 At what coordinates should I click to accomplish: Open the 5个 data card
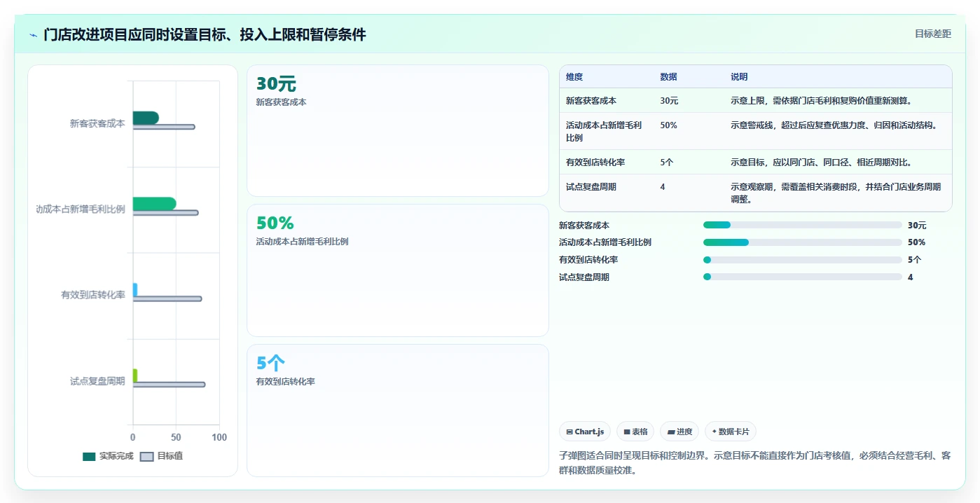[398, 411]
